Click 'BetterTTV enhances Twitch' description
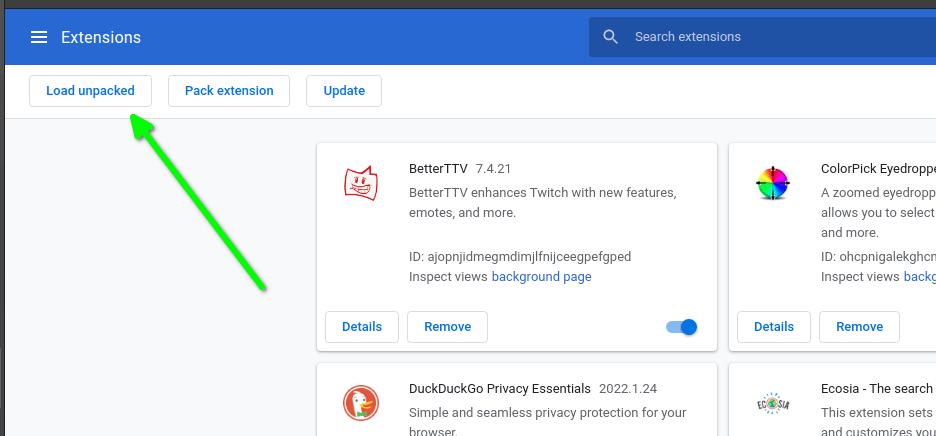 [543, 203]
